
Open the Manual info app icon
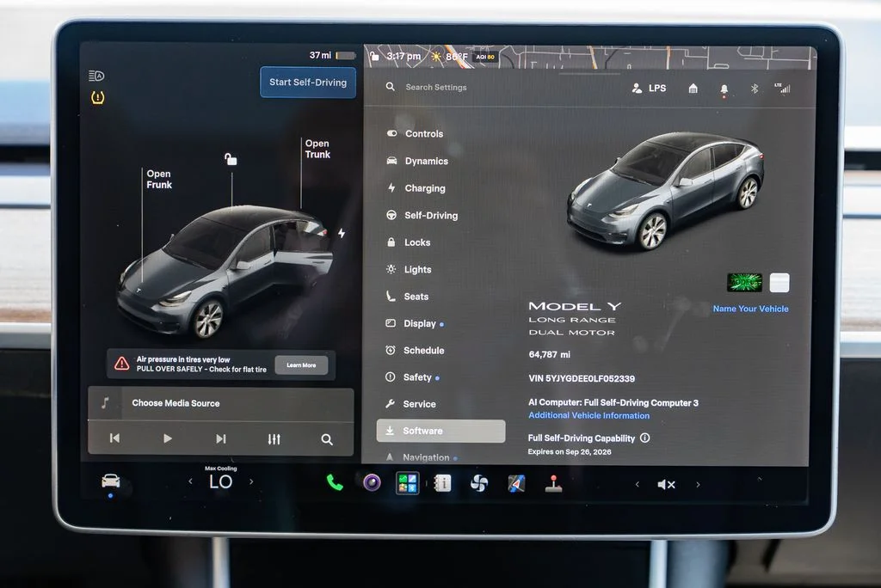(x=443, y=483)
